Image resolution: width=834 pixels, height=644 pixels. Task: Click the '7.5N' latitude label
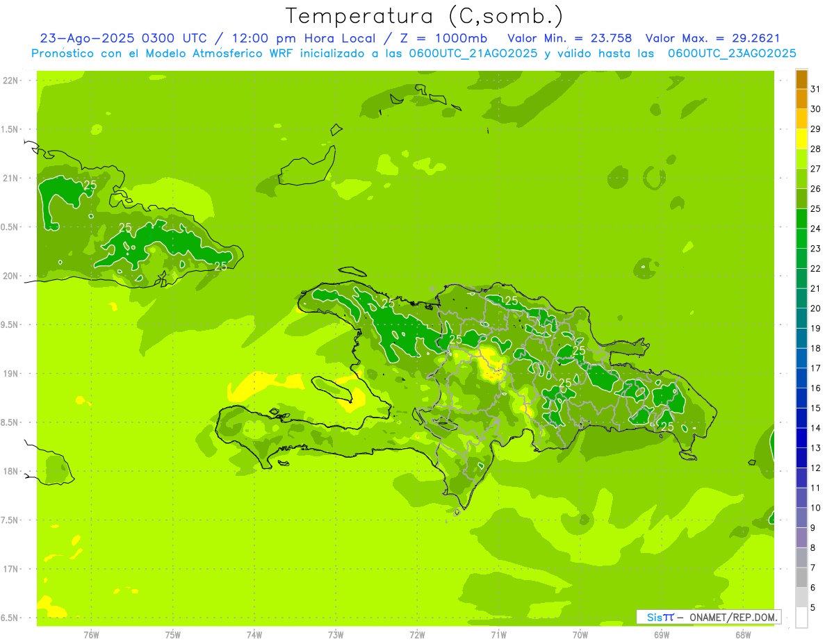(10, 520)
